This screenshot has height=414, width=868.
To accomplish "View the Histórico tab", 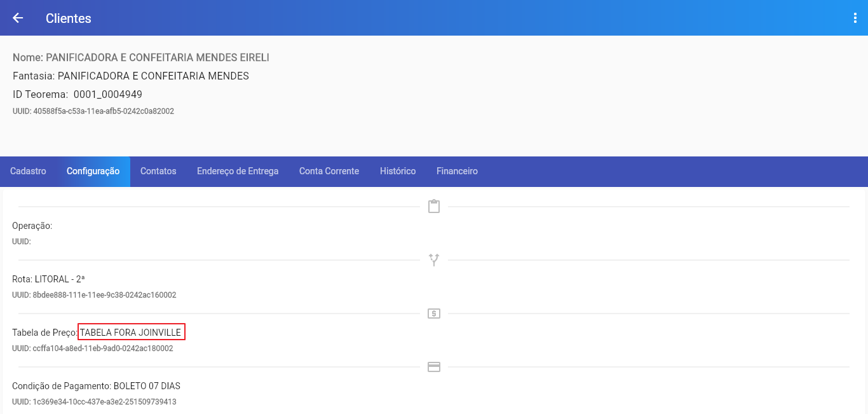I will click(398, 171).
